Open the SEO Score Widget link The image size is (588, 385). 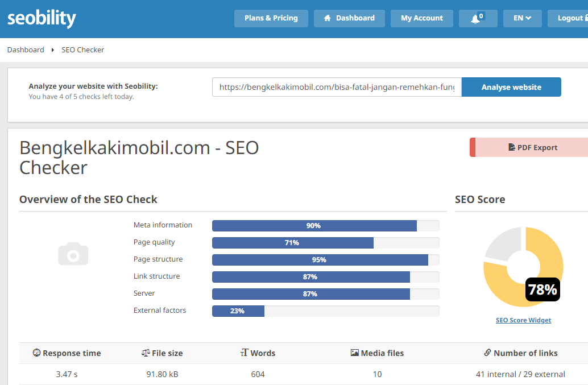pyautogui.click(x=523, y=320)
